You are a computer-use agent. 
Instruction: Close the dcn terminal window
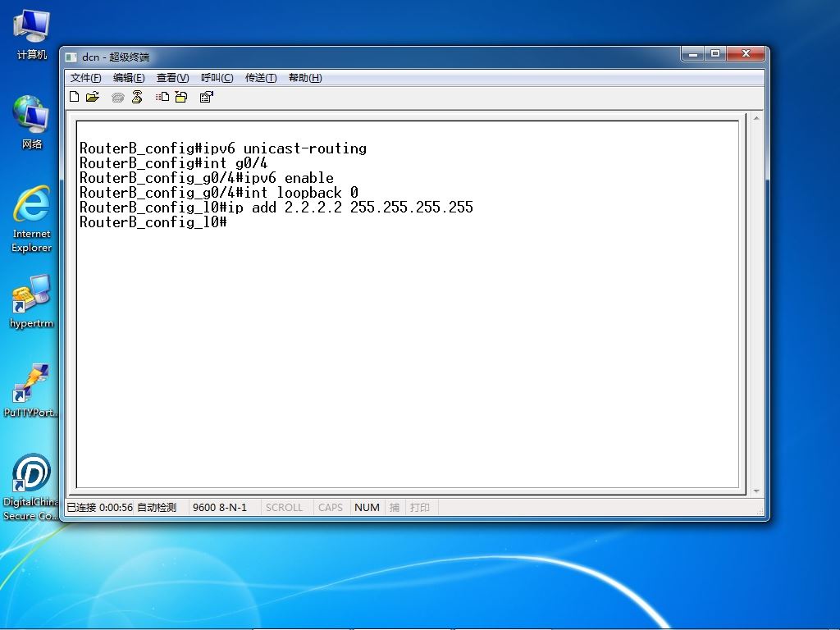coord(746,53)
